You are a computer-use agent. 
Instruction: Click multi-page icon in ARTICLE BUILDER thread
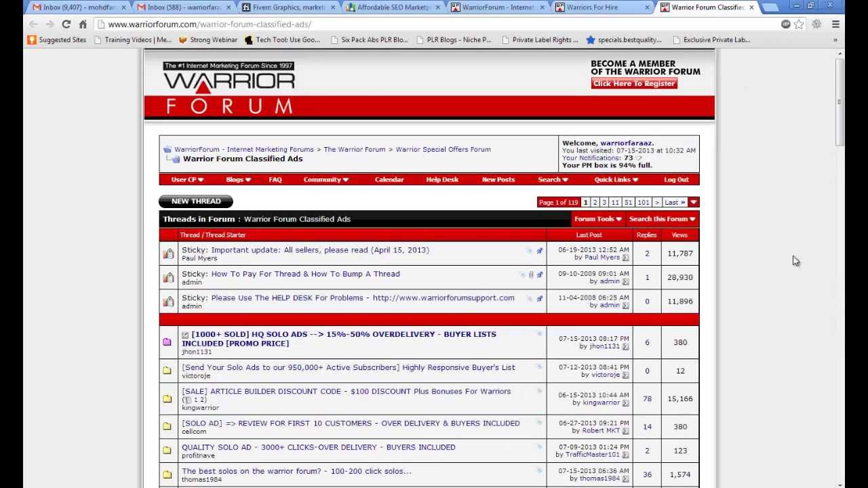[188, 400]
